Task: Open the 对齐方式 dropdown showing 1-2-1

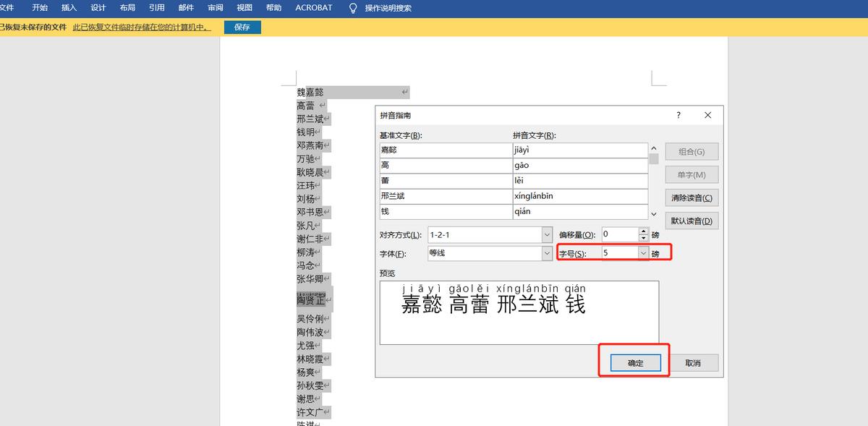Action: (x=548, y=234)
